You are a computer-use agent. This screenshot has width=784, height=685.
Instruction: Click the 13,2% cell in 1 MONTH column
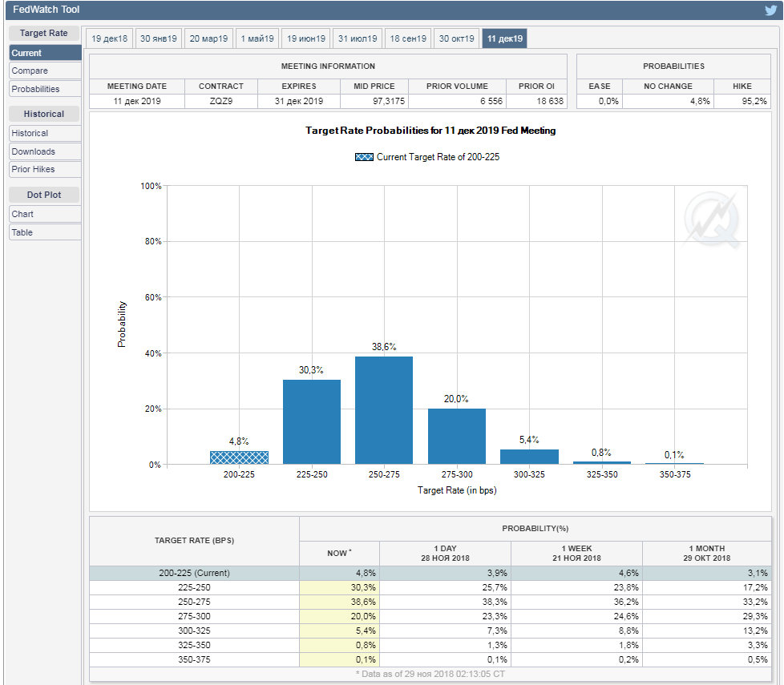(706, 631)
